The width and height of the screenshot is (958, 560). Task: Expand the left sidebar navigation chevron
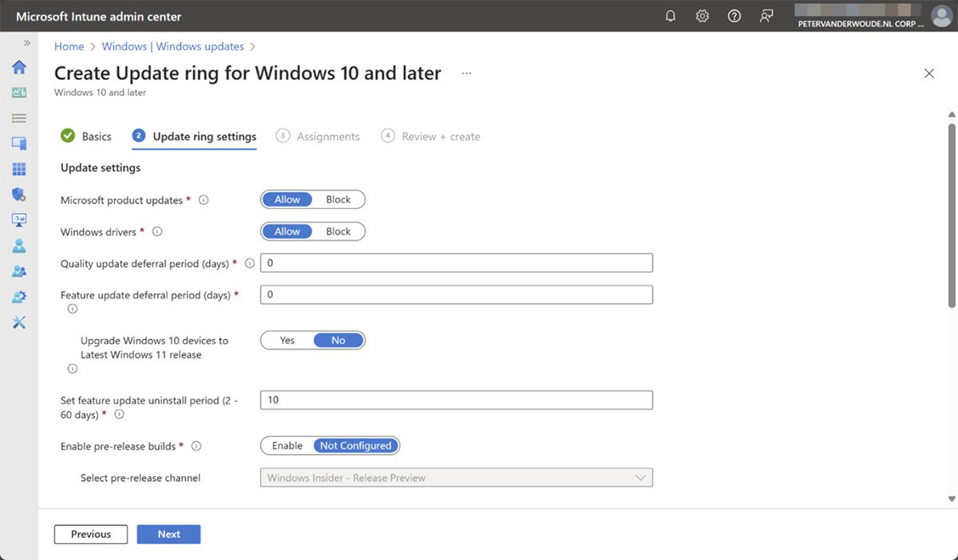point(26,43)
